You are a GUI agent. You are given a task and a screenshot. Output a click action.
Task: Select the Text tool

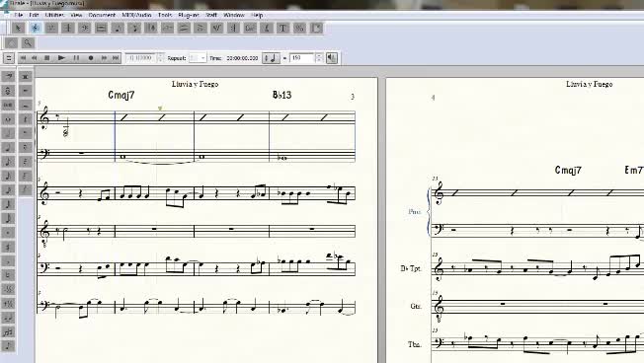click(x=282, y=28)
